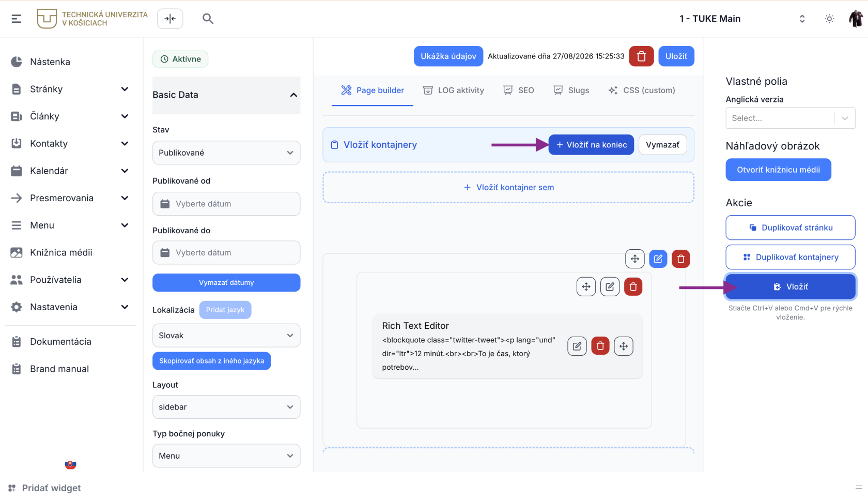Click the Slovak flag language icon
868x500 pixels.
[71, 465]
